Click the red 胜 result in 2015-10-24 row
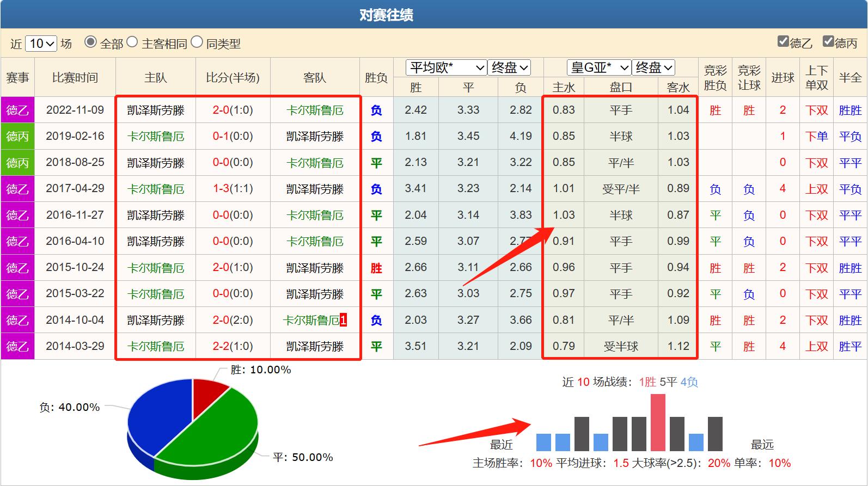The height and width of the screenshot is (486, 868). pyautogui.click(x=376, y=268)
